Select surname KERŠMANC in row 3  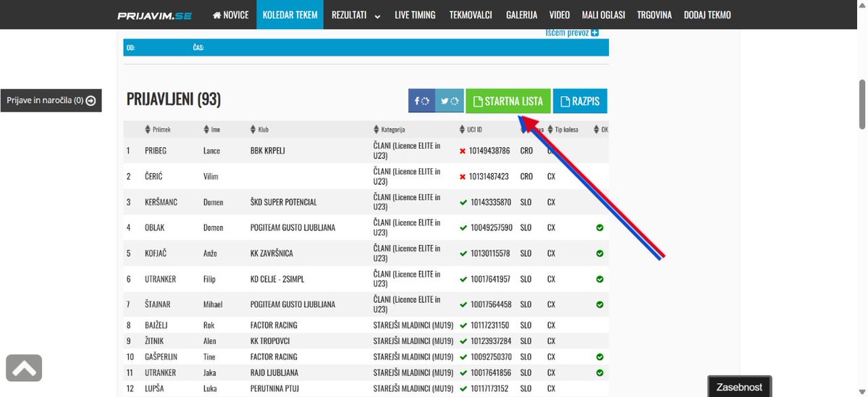pos(161,202)
